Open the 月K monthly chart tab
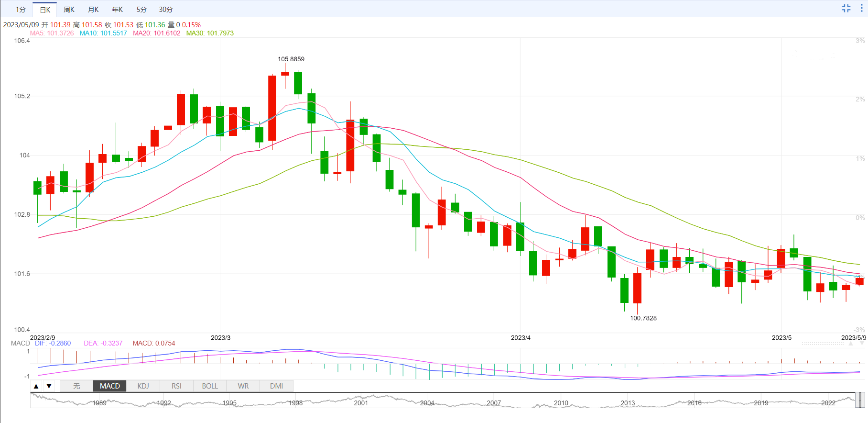 [x=93, y=10]
